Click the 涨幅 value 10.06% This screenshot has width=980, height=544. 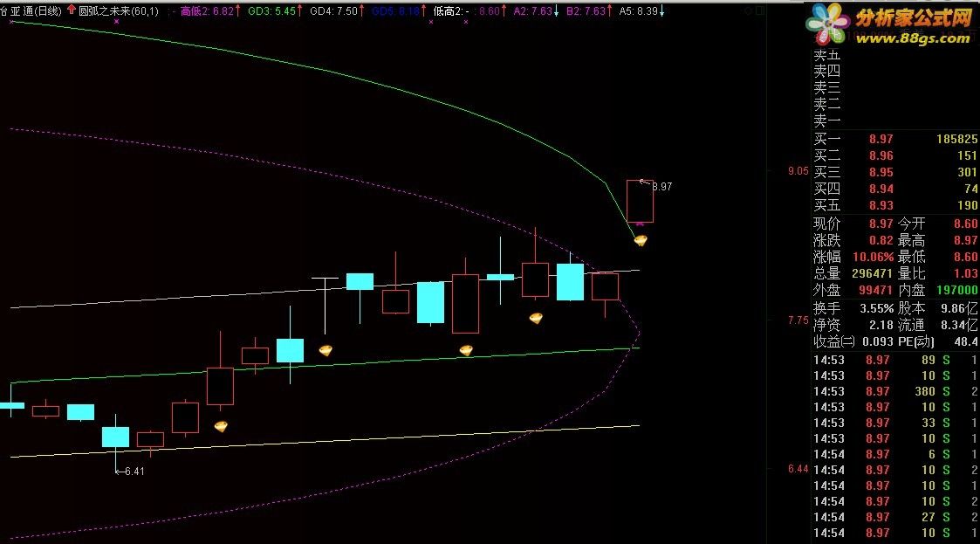coord(873,257)
